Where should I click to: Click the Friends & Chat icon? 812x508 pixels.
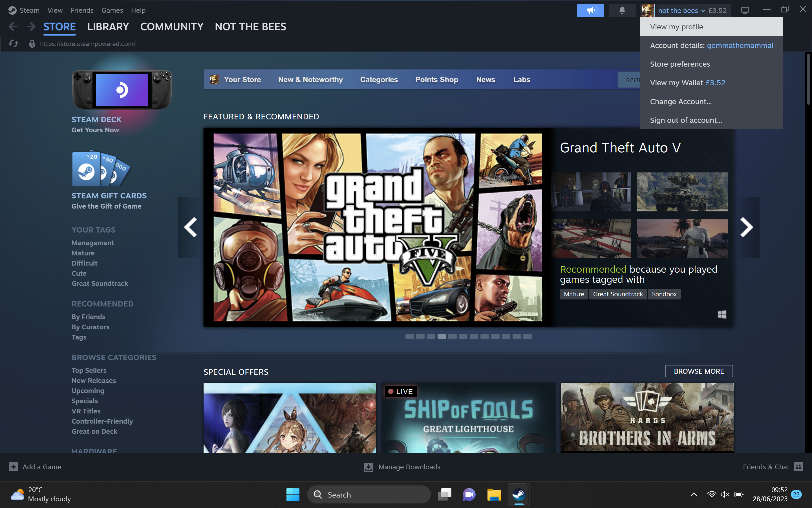pos(798,467)
